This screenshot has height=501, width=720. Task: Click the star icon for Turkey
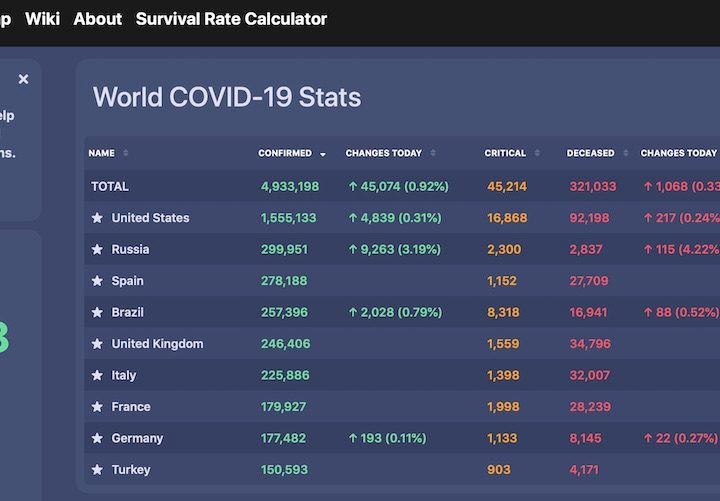click(x=97, y=470)
